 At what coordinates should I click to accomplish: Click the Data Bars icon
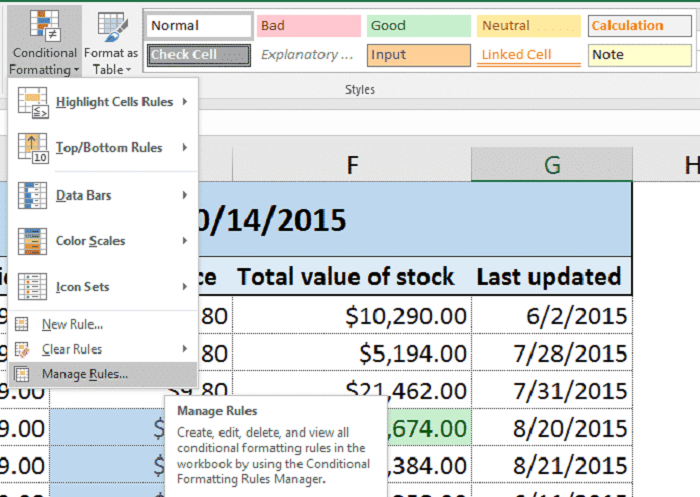(33, 195)
